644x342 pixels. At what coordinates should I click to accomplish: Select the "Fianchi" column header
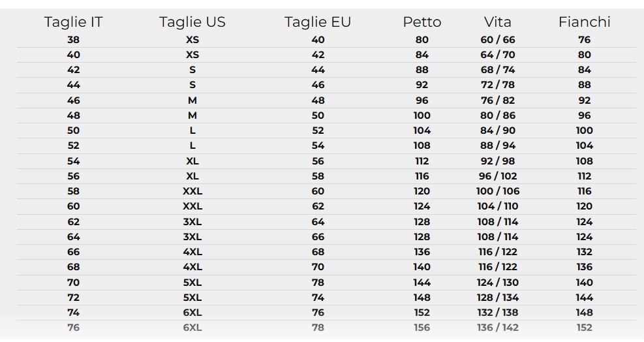click(584, 22)
